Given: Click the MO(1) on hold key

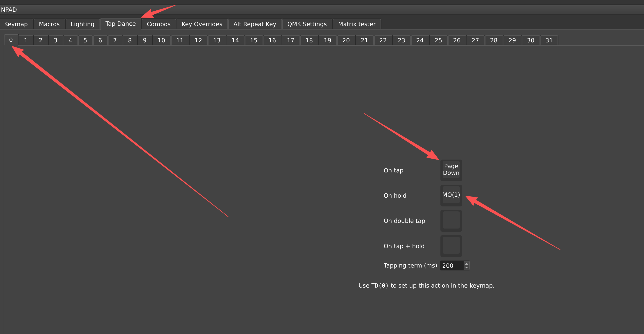Looking at the screenshot, I should pyautogui.click(x=451, y=195).
